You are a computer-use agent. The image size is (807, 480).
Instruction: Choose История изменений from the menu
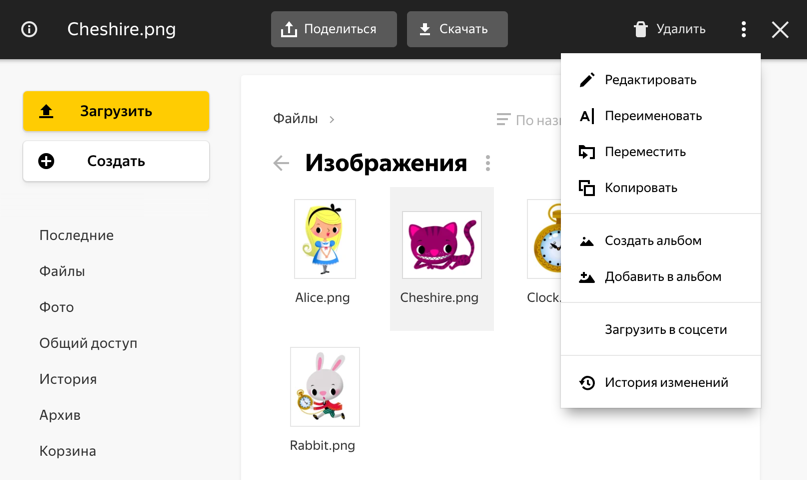[x=661, y=382]
